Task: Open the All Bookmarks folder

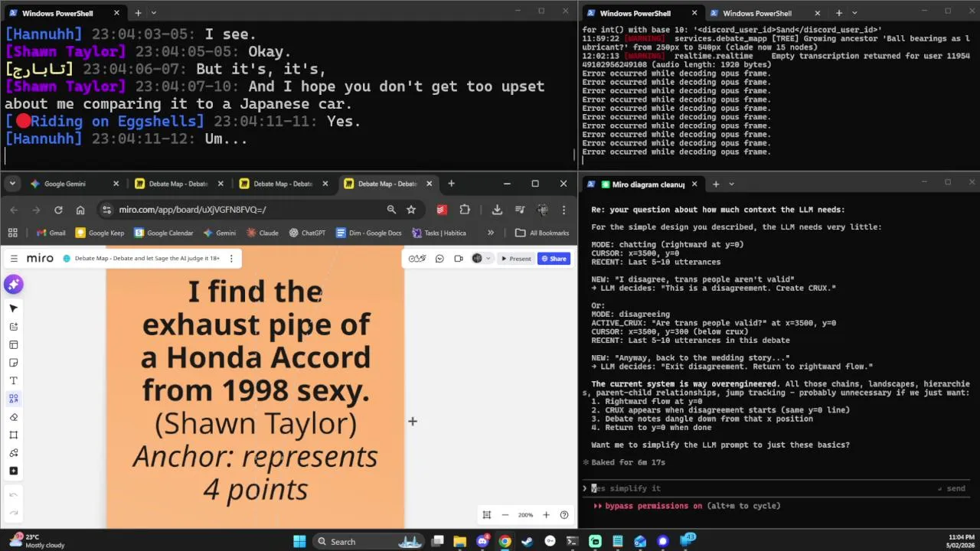Action: pyautogui.click(x=542, y=233)
